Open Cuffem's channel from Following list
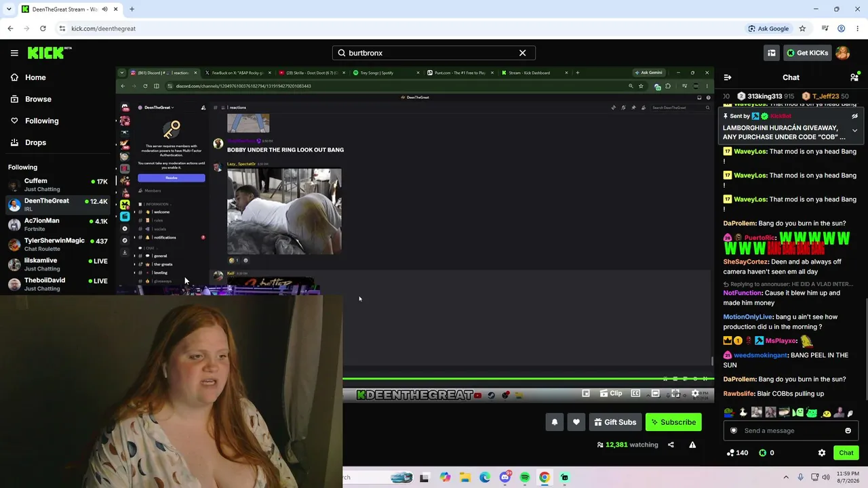This screenshot has height=488, width=868. tap(58, 184)
